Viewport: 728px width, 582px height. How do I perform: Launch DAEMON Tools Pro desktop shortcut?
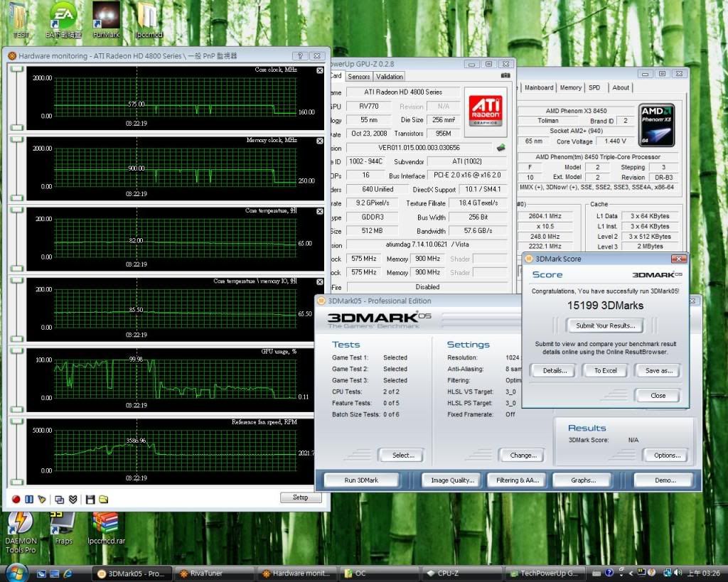(21, 533)
